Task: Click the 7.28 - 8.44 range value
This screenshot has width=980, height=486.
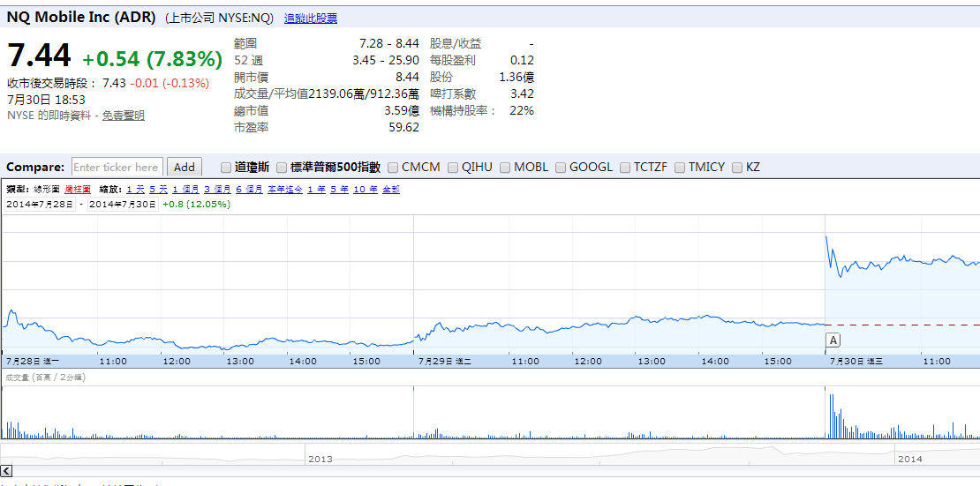Action: point(388,44)
